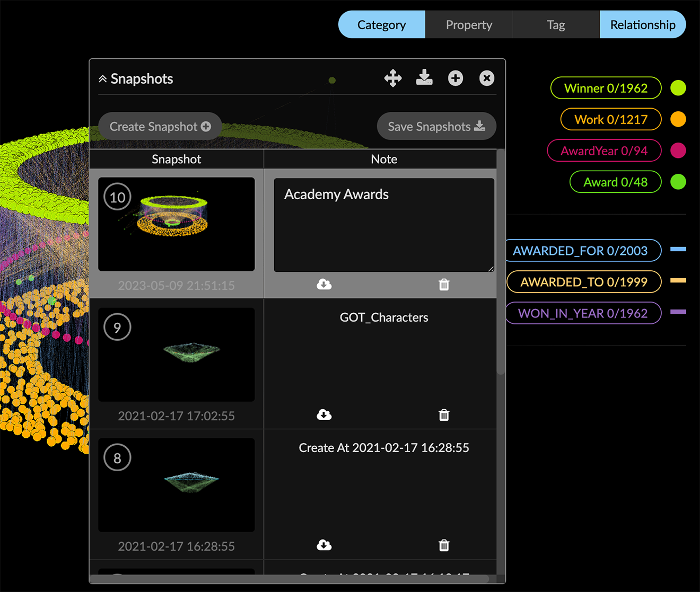Screen dimensions: 700x592
Task: Click the orange Work color swatch
Action: pyautogui.click(x=678, y=119)
